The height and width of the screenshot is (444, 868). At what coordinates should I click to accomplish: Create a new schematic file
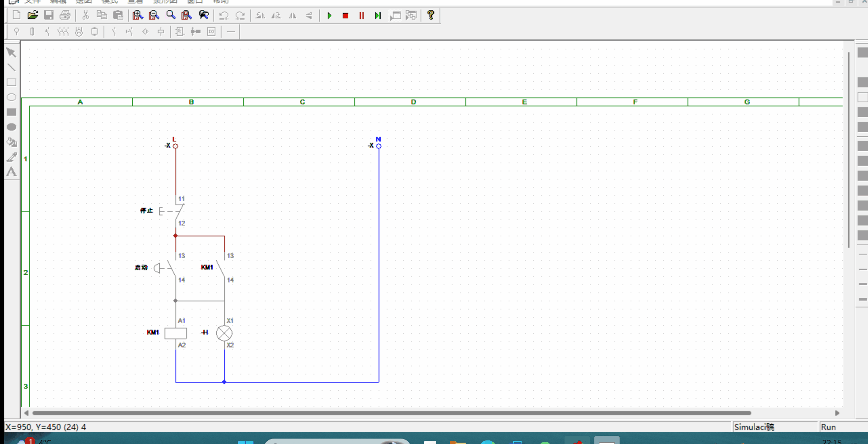click(x=16, y=15)
